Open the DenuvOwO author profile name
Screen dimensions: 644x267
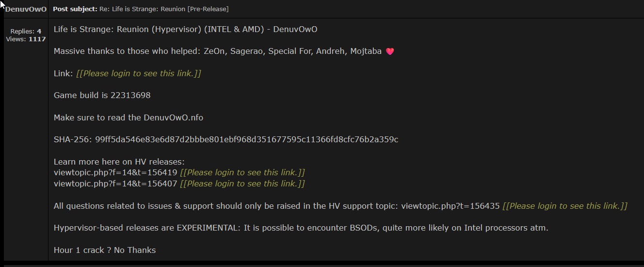tap(26, 9)
